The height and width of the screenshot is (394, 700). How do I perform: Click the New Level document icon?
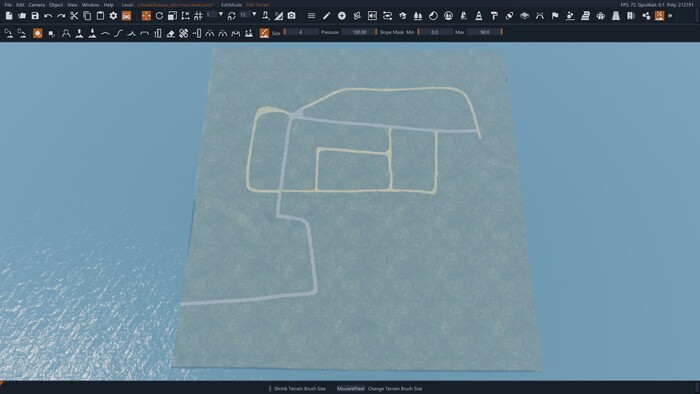coord(9,16)
